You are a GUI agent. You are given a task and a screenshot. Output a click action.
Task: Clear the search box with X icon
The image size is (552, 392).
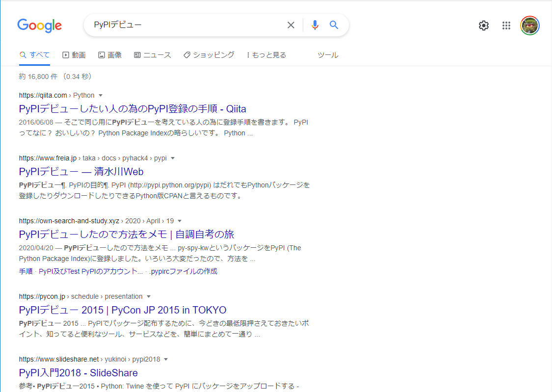click(x=291, y=25)
